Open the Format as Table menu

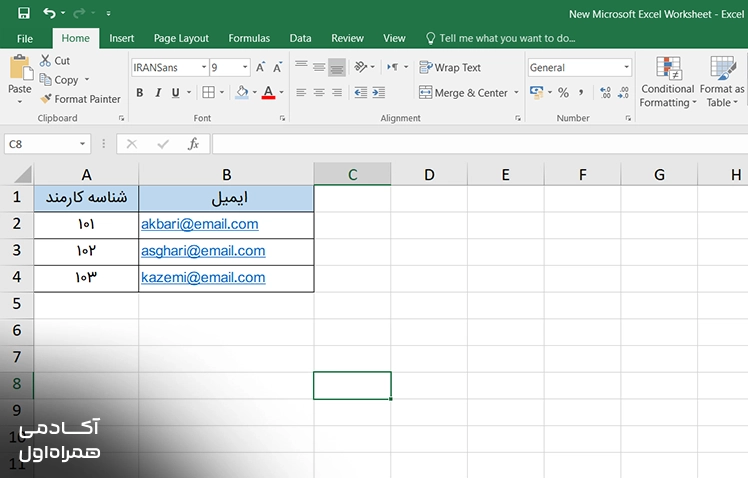[x=722, y=82]
